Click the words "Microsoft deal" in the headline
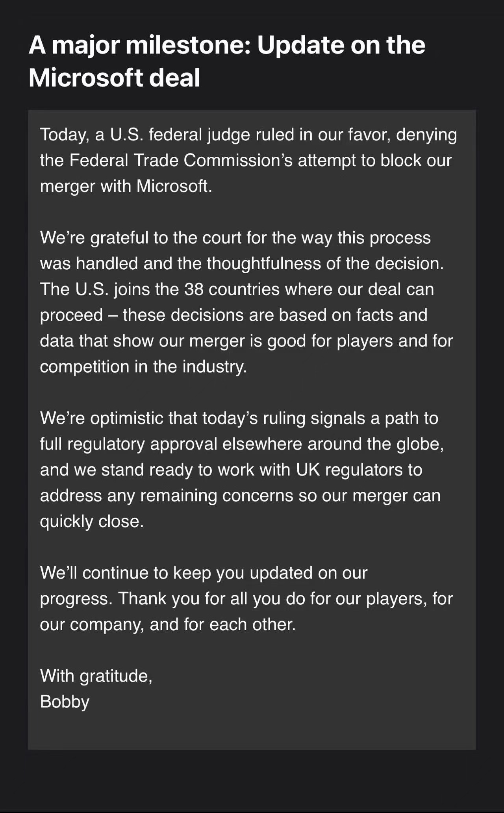The image size is (504, 813). tap(114, 78)
